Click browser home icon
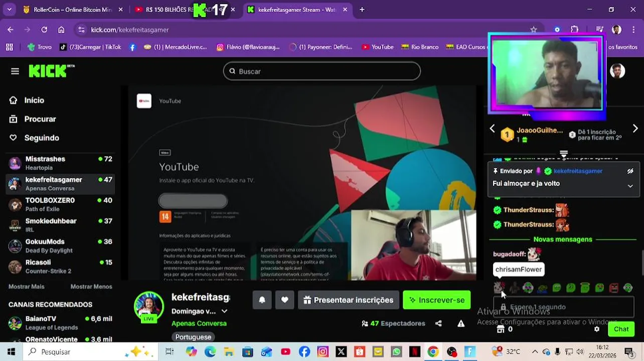This screenshot has width=644, height=361. 61,30
